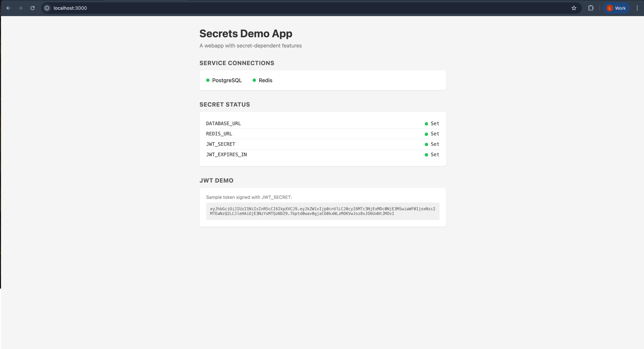Screen dimensions: 644x349
Task: Click the SECRET STATUS section heading
Action: (225, 104)
